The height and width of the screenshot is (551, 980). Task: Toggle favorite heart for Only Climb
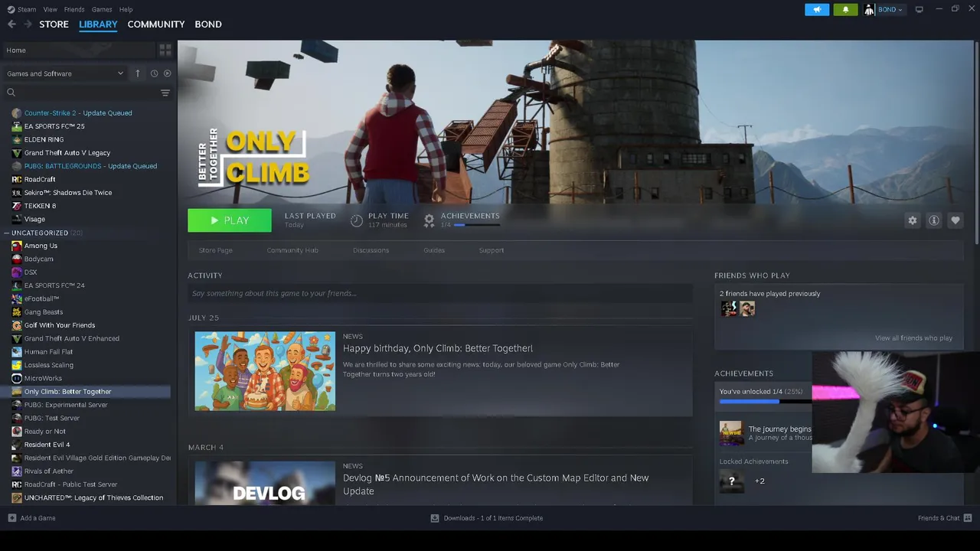pos(955,220)
